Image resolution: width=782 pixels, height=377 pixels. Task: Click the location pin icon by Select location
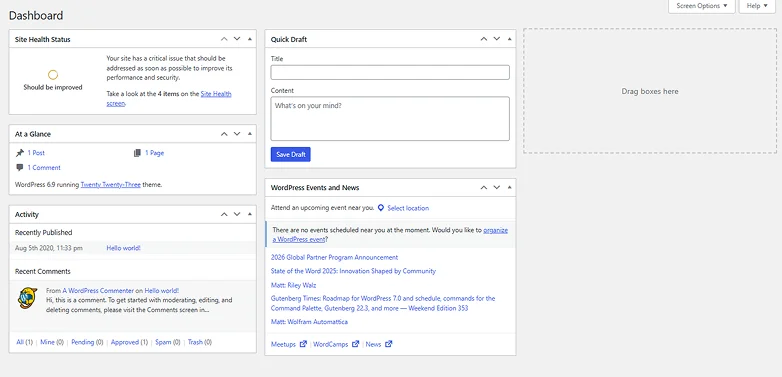381,208
